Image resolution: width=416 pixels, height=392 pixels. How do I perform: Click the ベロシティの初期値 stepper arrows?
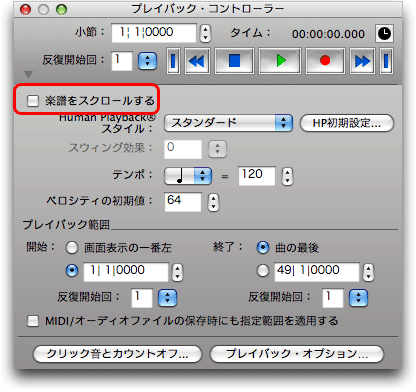pyautogui.click(x=213, y=202)
